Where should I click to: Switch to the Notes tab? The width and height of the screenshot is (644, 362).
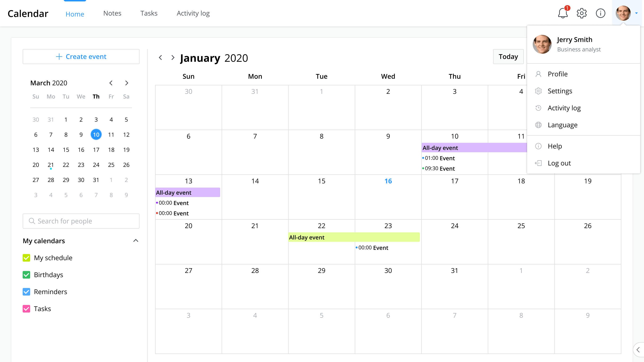pos(112,13)
